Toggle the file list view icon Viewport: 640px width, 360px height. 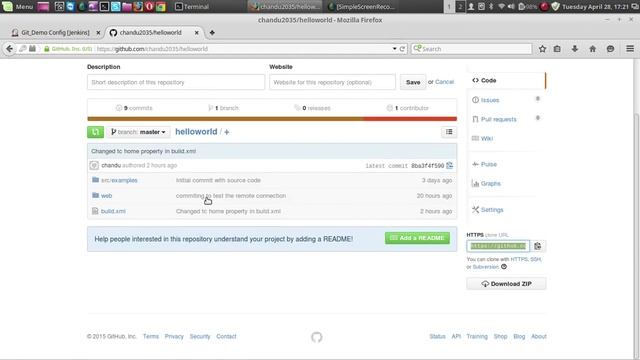point(449,132)
